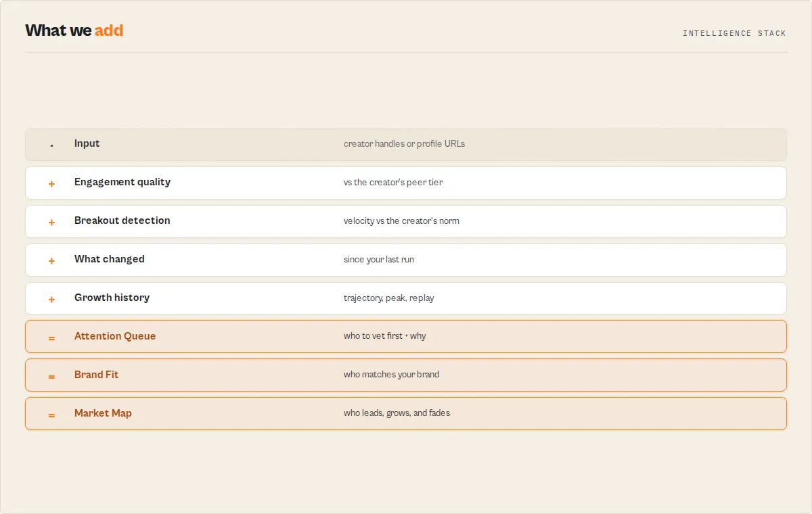Click the equals icon beside Market Map

point(51,415)
